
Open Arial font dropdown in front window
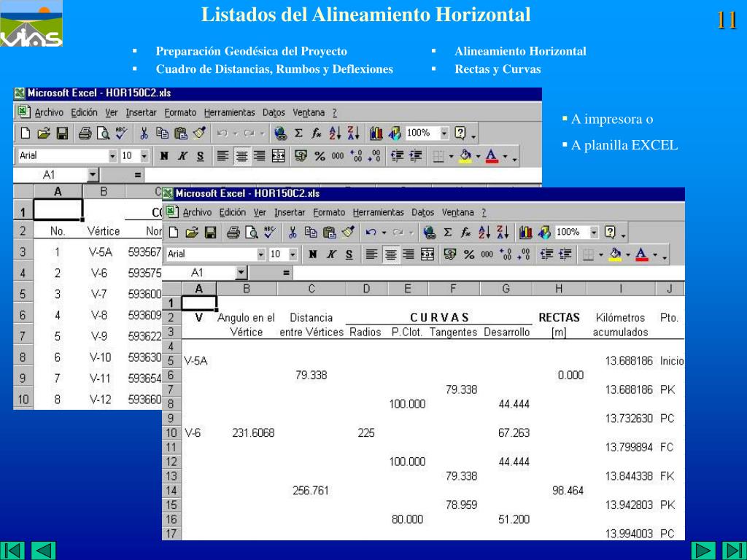pos(261,254)
